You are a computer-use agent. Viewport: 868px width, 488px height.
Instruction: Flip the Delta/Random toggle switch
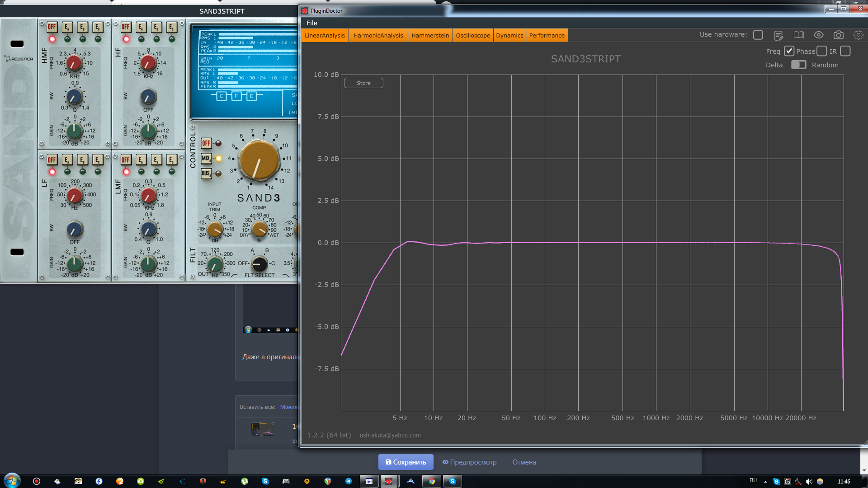coord(798,65)
